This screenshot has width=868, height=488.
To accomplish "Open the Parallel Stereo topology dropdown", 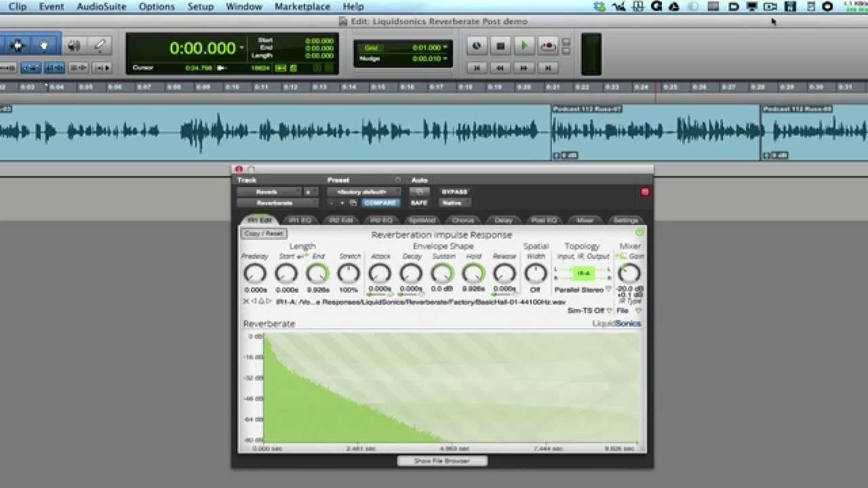I will click(582, 290).
